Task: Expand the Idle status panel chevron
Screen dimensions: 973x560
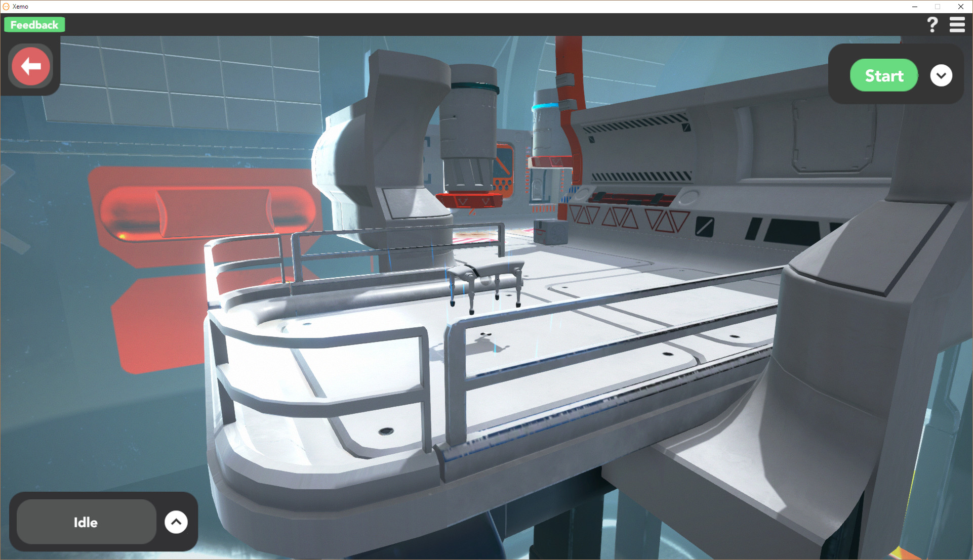Action: (176, 522)
